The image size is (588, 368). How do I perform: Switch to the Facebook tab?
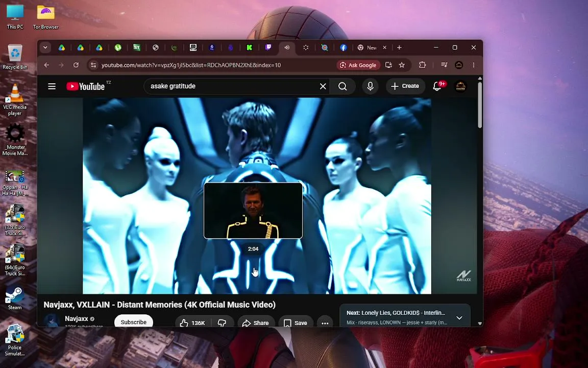[x=343, y=48]
